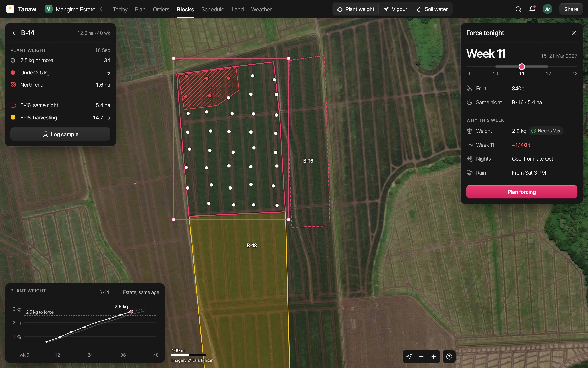Open the Weather tab
The height and width of the screenshot is (368, 588).
[262, 9]
